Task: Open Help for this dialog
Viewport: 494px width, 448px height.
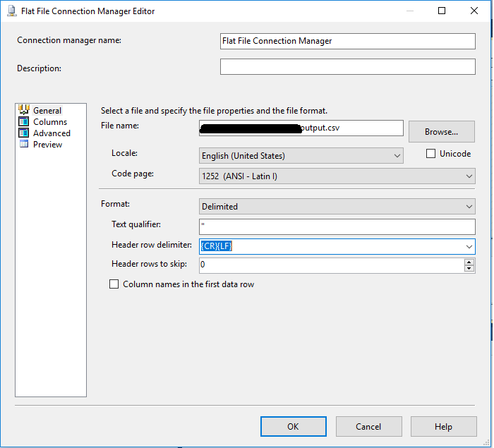Action: [443, 426]
